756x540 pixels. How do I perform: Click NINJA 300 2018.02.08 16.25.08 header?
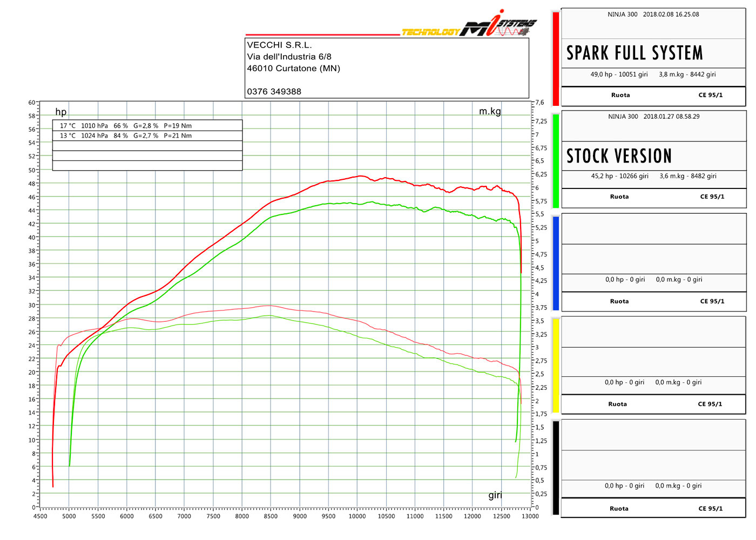pos(653,15)
